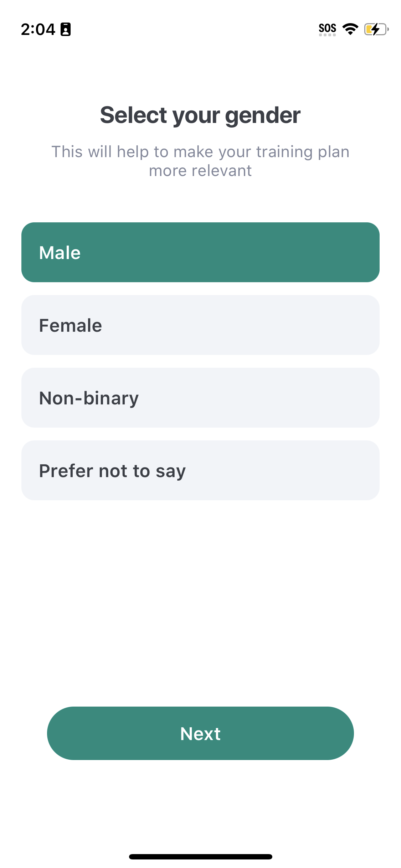Screen dimensions: 401x868
Task: Click the "Prefer not to say" label
Action: point(112,471)
